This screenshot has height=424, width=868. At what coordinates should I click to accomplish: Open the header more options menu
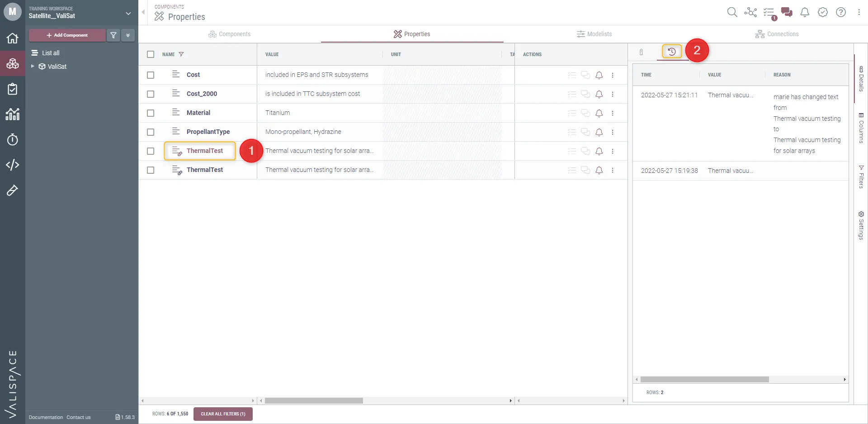[859, 12]
